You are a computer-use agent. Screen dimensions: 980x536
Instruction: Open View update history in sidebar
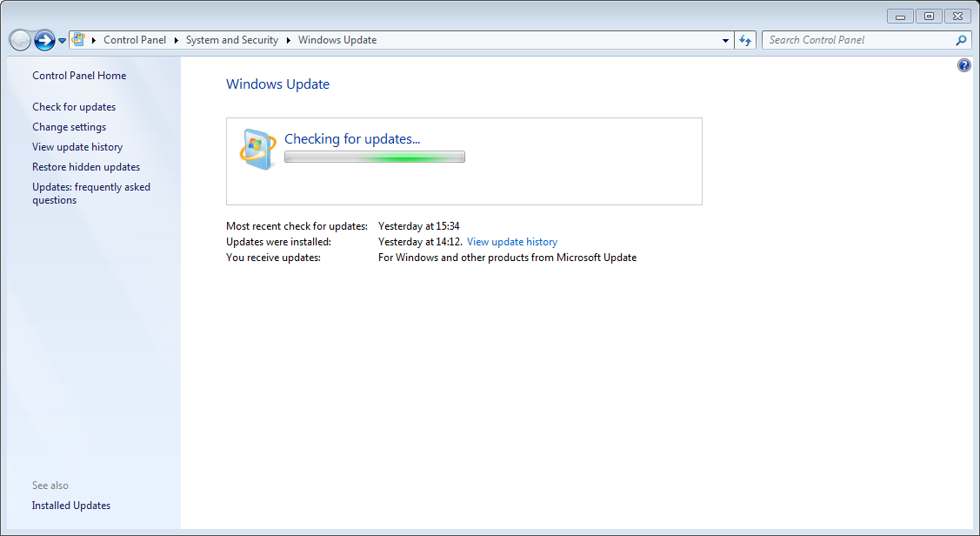tap(77, 147)
